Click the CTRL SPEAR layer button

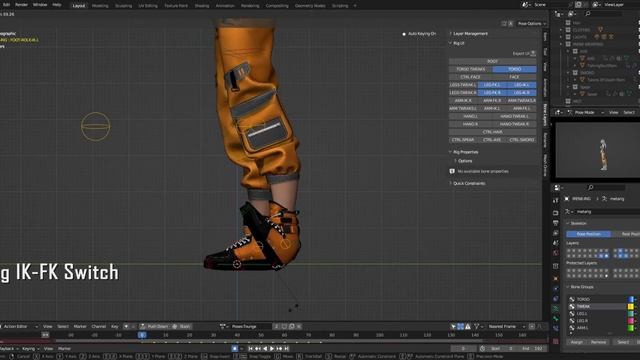(x=463, y=140)
